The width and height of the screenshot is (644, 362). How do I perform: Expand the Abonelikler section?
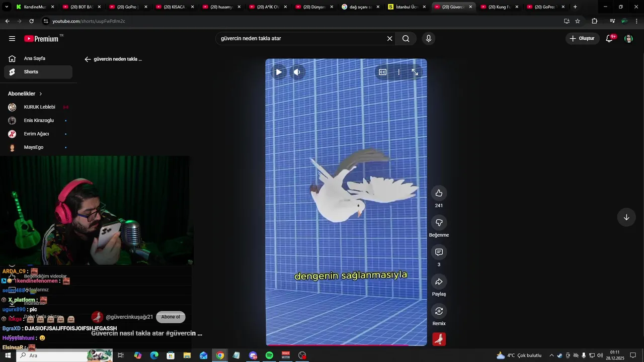[x=25, y=94]
